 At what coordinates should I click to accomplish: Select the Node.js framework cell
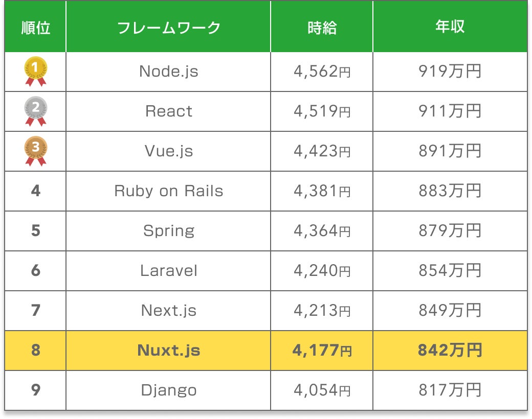(168, 71)
